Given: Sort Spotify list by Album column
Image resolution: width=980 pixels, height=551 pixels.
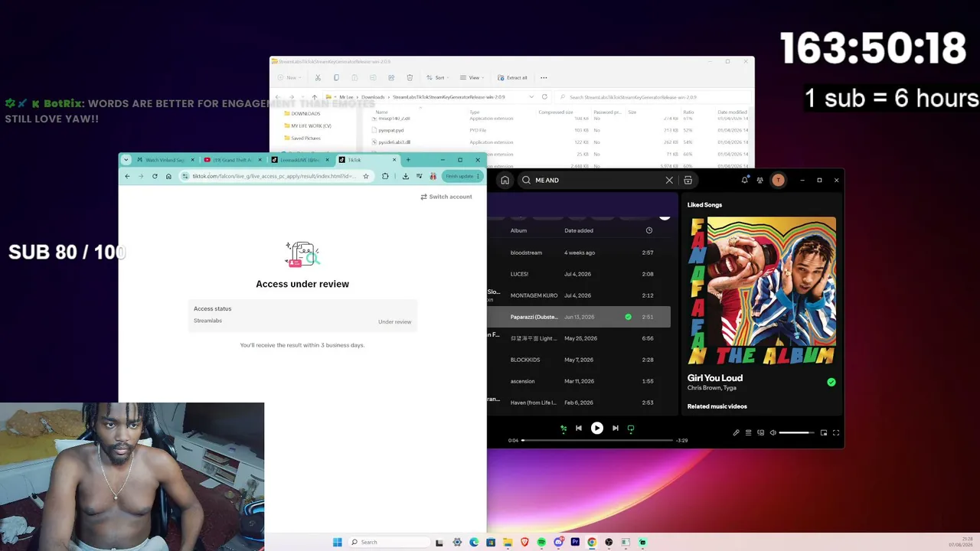Looking at the screenshot, I should tap(518, 230).
